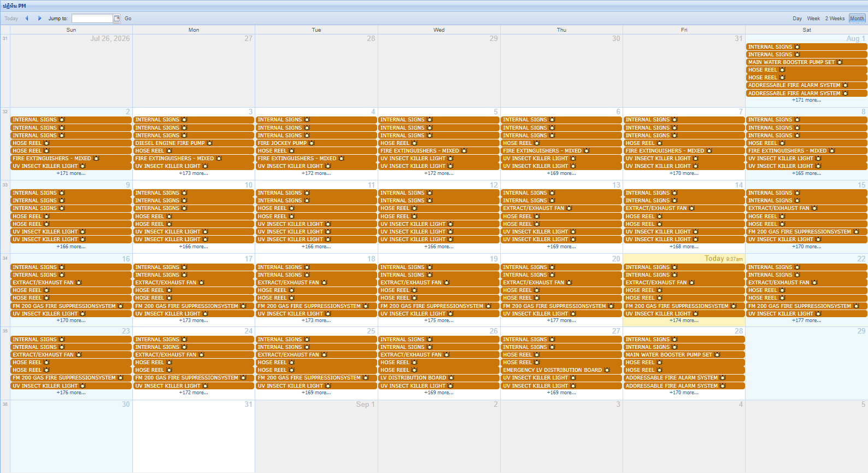Show the +165 more events on Aug 8
The height and width of the screenshot is (473, 868).
[x=806, y=173]
